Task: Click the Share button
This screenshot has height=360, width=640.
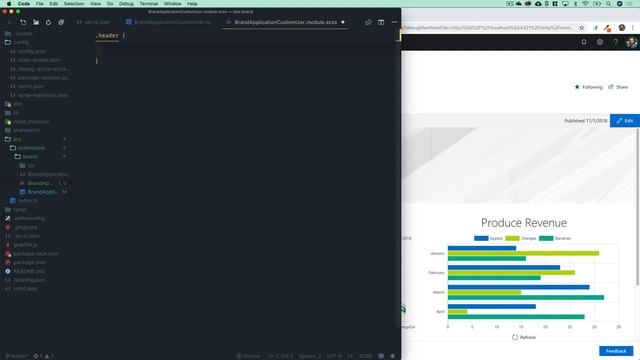Action: coord(618,87)
